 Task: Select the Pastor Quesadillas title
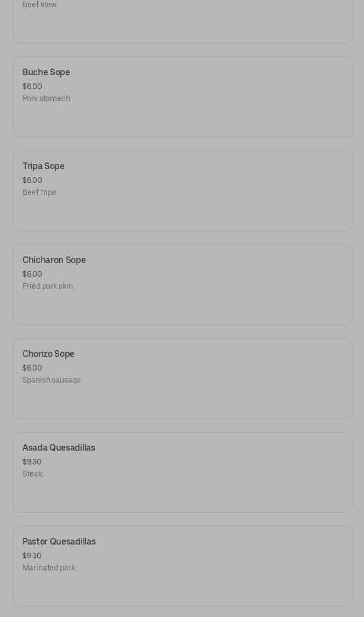click(x=59, y=542)
